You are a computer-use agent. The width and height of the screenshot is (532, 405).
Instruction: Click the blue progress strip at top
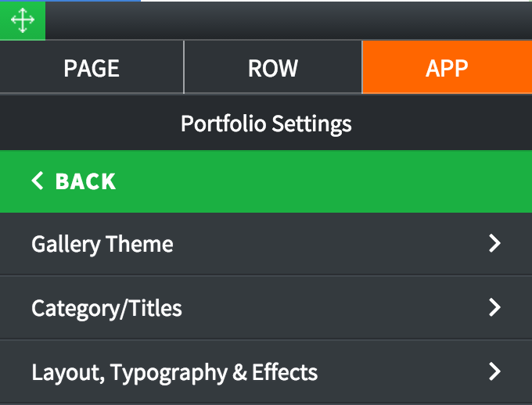[x=70, y=1]
